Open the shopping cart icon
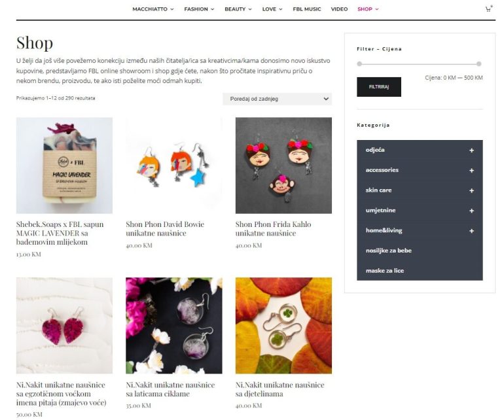The height and width of the screenshot is (420, 504). [x=488, y=9]
